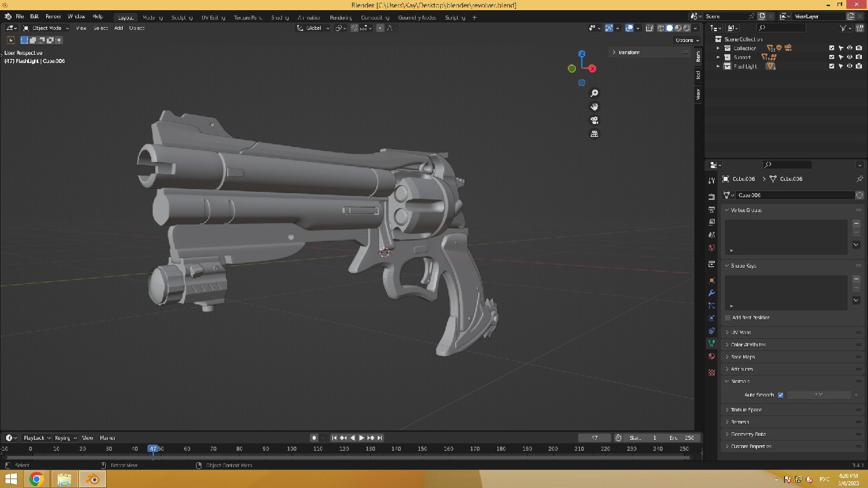This screenshot has width=868, height=488.
Task: Open the Object Constraints properties tab icon
Action: (x=711, y=331)
